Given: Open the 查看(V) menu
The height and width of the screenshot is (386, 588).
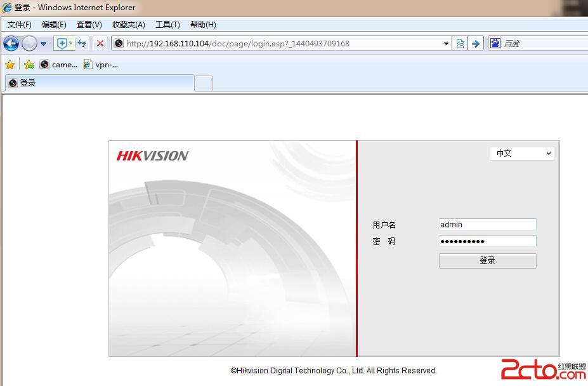Looking at the screenshot, I should click(x=89, y=25).
